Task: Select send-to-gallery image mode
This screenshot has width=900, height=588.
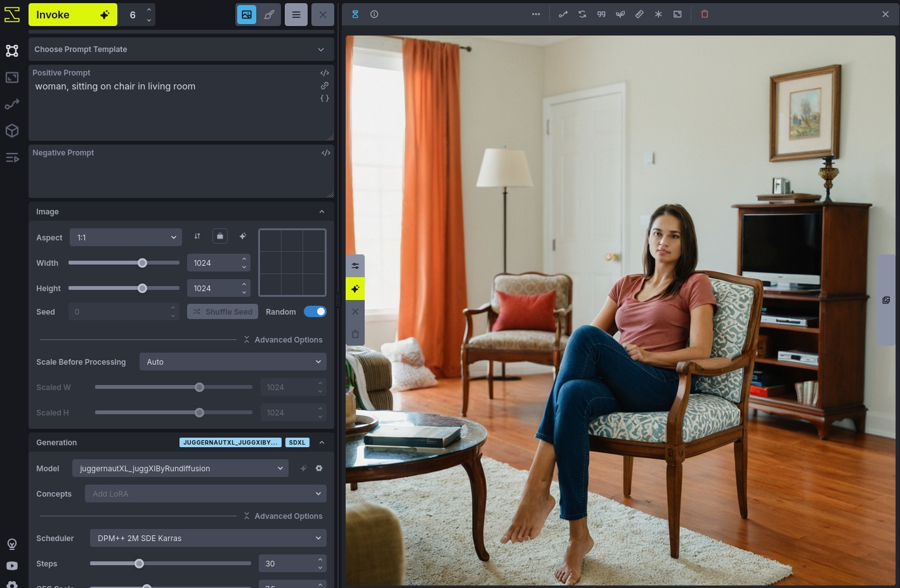Action: [x=247, y=15]
